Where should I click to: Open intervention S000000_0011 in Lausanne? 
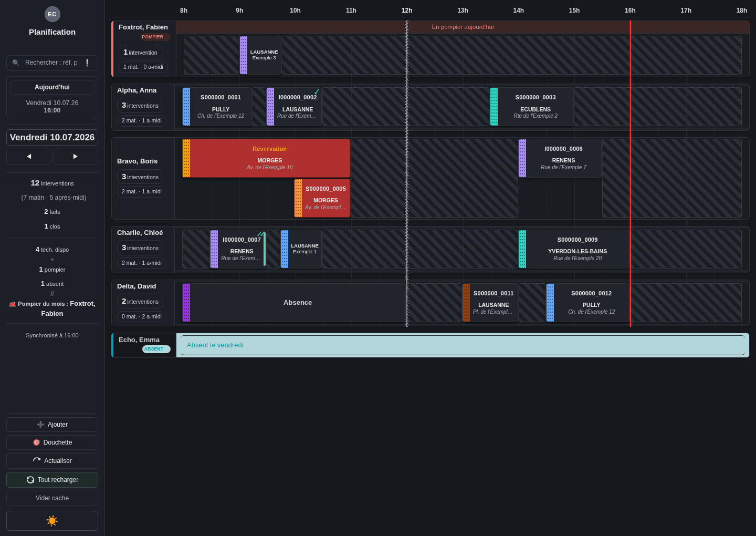tap(490, 303)
